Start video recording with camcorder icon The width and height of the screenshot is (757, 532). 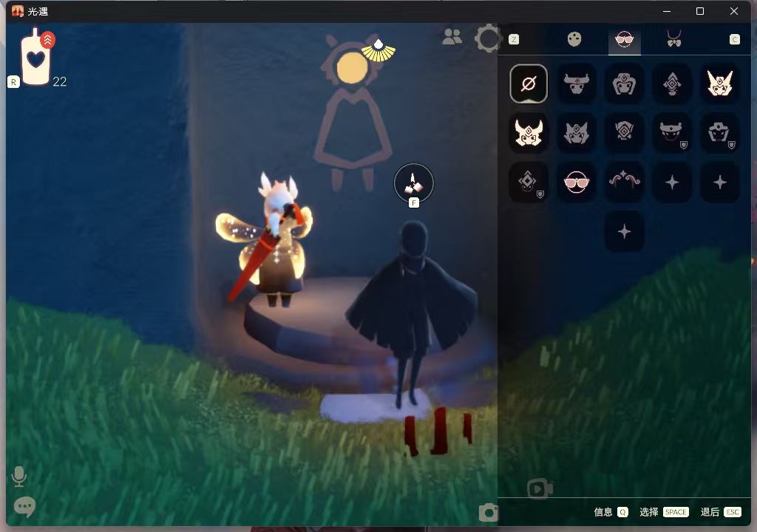coord(540,488)
